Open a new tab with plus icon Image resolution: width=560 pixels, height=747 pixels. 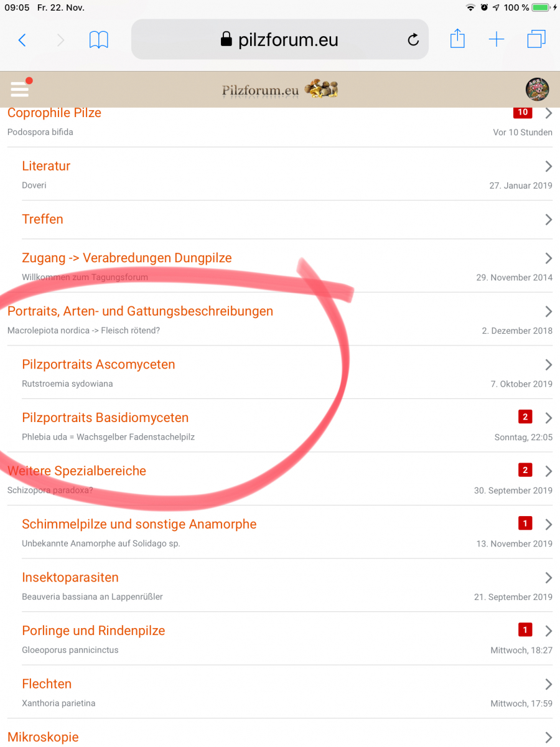tap(496, 40)
